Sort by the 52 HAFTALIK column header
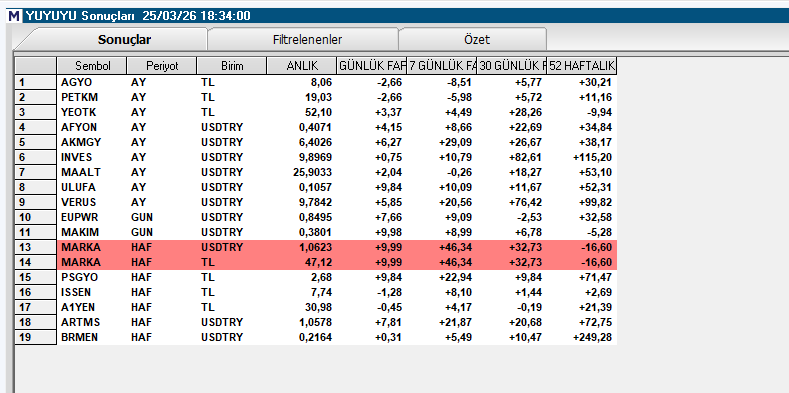This screenshot has height=393, width=789. tap(581, 65)
